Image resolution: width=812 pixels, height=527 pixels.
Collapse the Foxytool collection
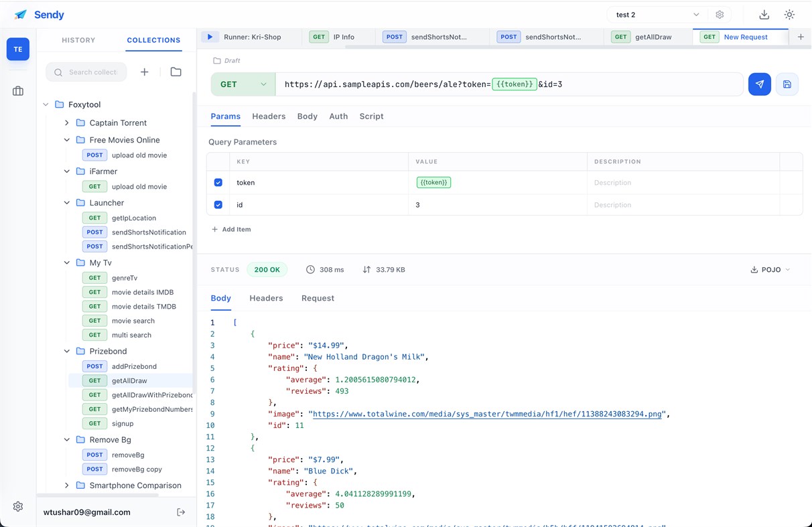46,104
